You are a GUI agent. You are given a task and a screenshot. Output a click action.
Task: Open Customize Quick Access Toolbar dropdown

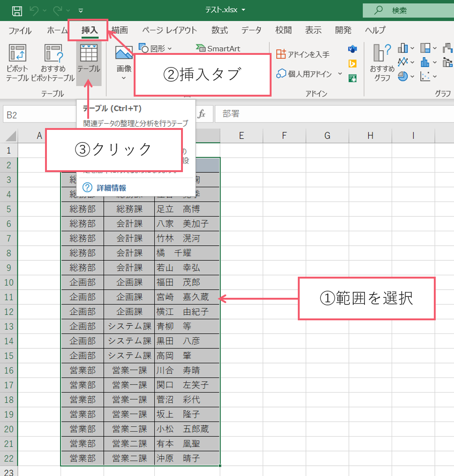81,10
